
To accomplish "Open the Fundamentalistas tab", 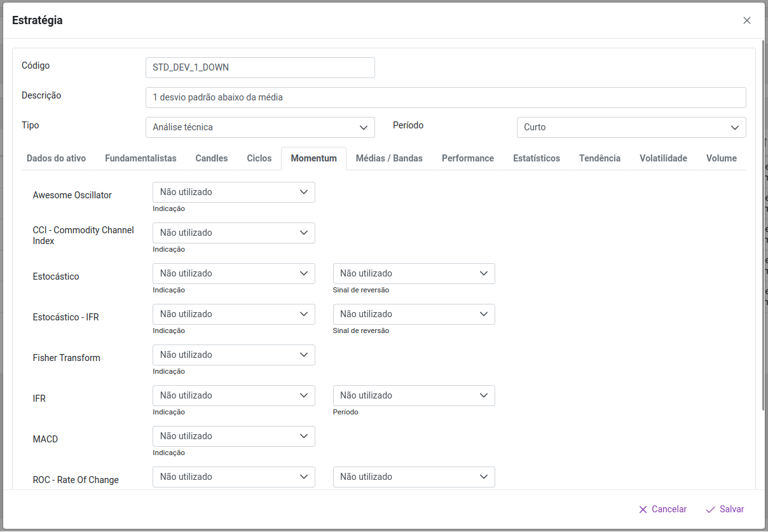I will coord(141,158).
